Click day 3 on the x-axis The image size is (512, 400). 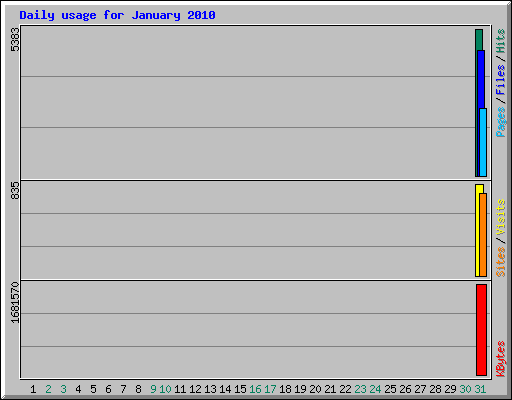pyautogui.click(x=63, y=389)
